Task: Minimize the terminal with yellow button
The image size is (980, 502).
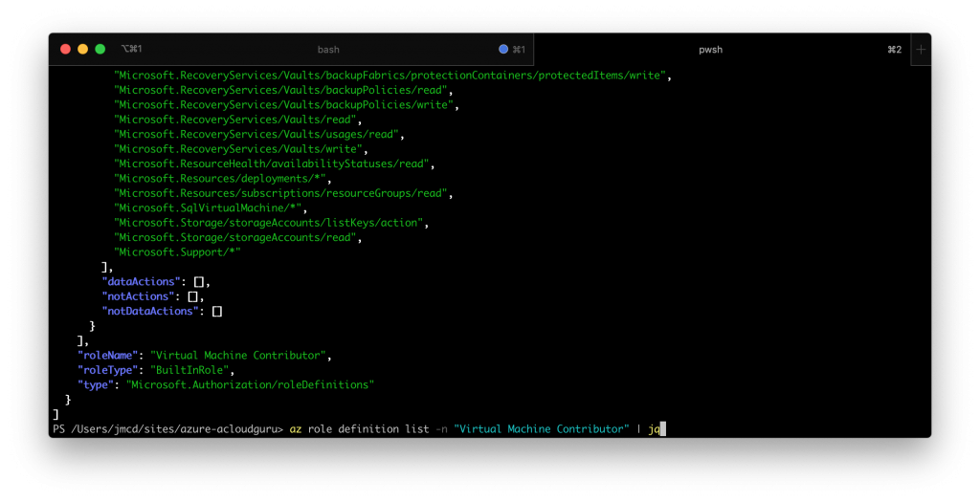Action: [83, 49]
